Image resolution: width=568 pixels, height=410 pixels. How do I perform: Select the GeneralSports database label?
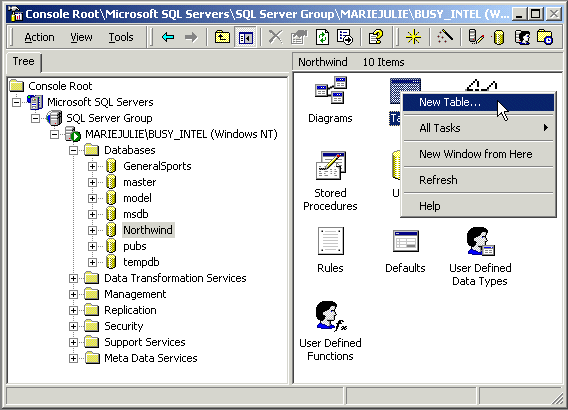click(157, 166)
